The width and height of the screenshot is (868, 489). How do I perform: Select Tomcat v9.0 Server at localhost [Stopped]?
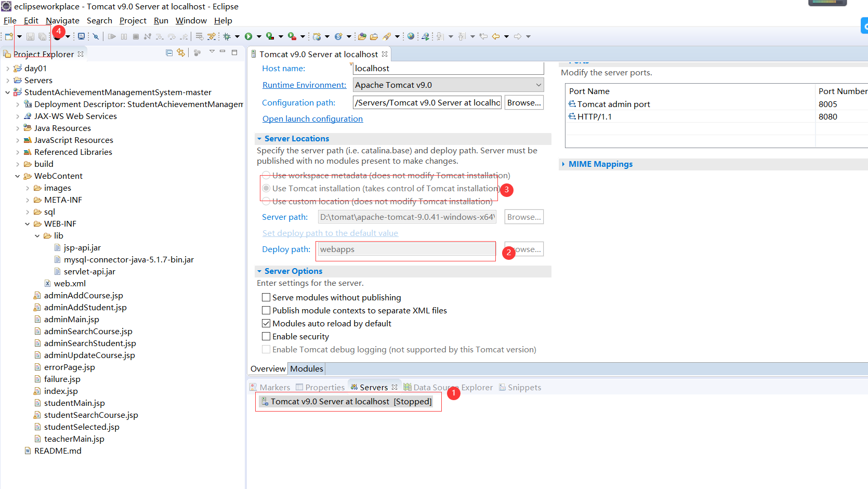pyautogui.click(x=346, y=402)
